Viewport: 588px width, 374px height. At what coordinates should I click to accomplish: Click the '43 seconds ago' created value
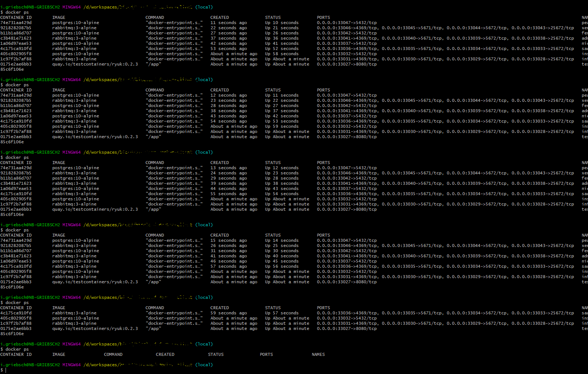(229, 116)
